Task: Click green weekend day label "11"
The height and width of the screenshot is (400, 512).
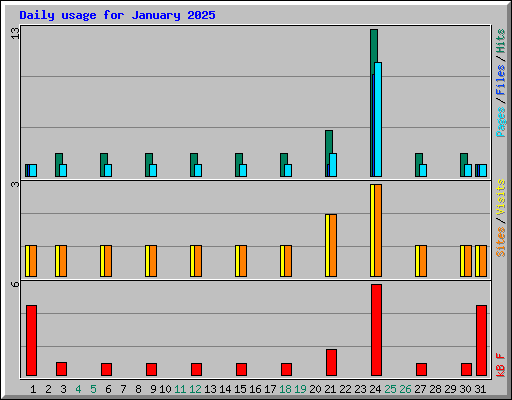Action: (x=180, y=389)
